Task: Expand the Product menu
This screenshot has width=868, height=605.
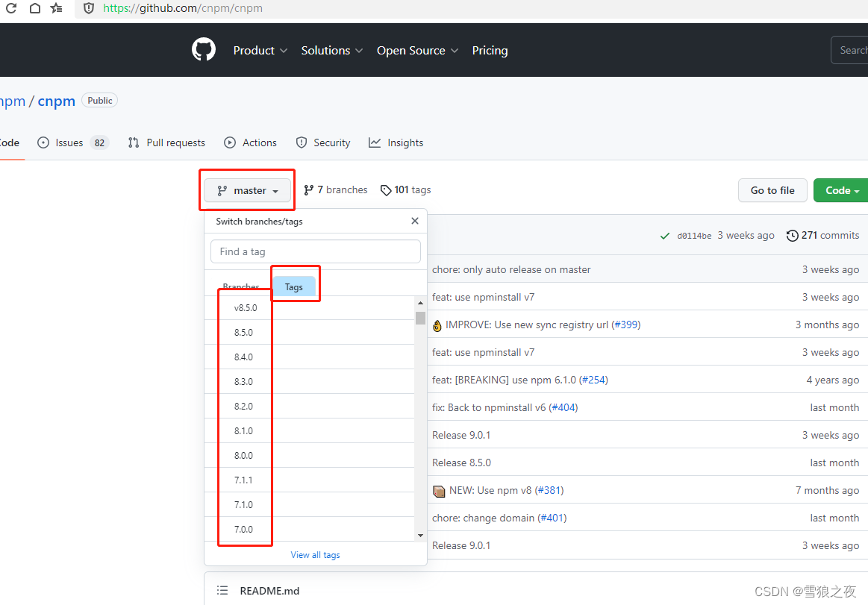Action: point(260,51)
